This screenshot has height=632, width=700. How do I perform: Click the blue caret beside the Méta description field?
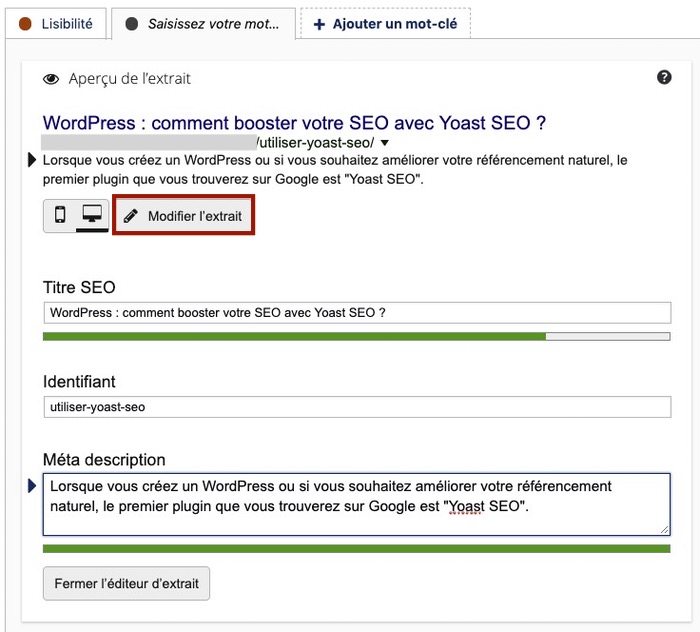click(x=33, y=487)
